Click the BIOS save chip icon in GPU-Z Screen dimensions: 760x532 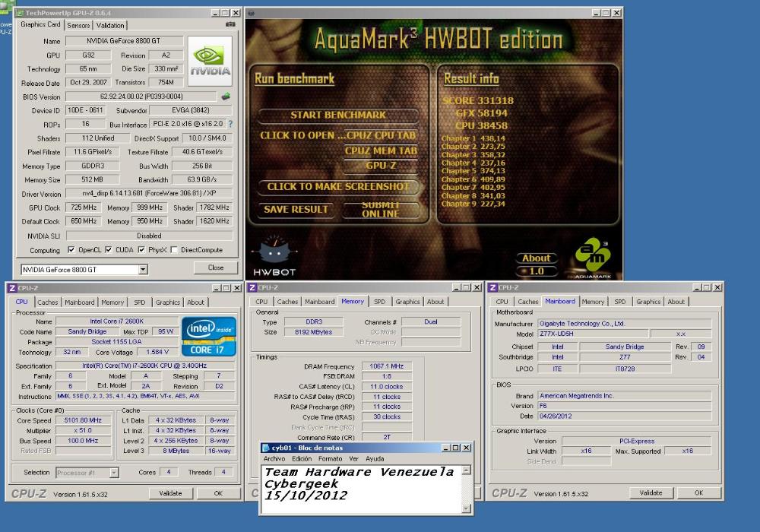(x=226, y=97)
